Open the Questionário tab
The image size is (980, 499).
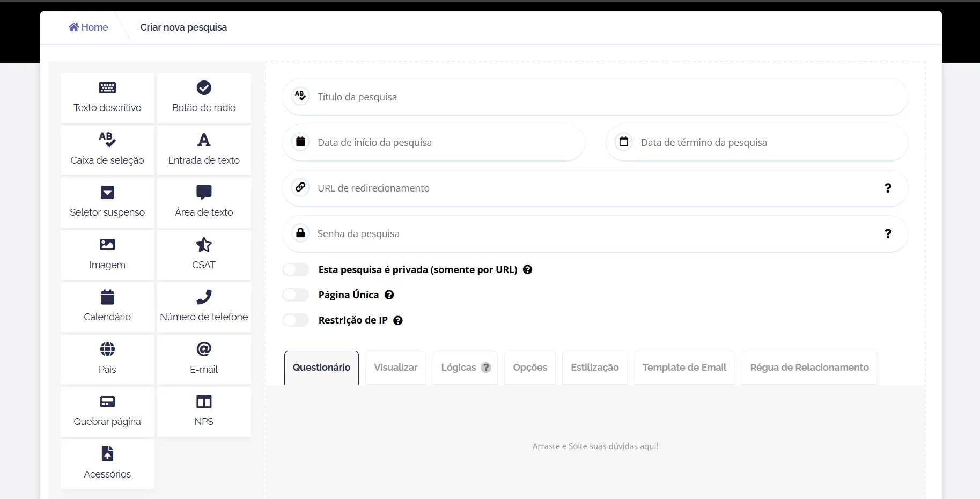point(321,368)
